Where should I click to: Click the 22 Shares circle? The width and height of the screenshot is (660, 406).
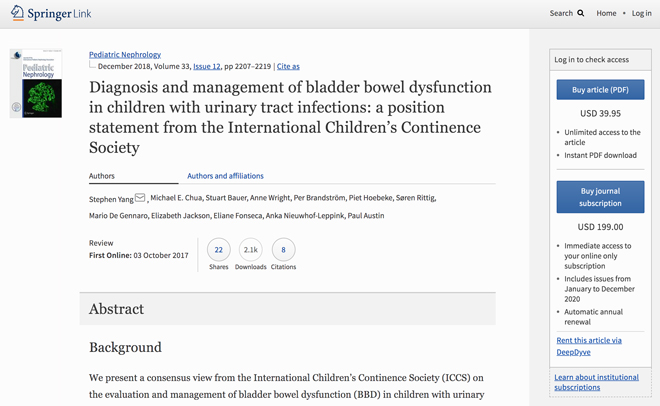[218, 250]
